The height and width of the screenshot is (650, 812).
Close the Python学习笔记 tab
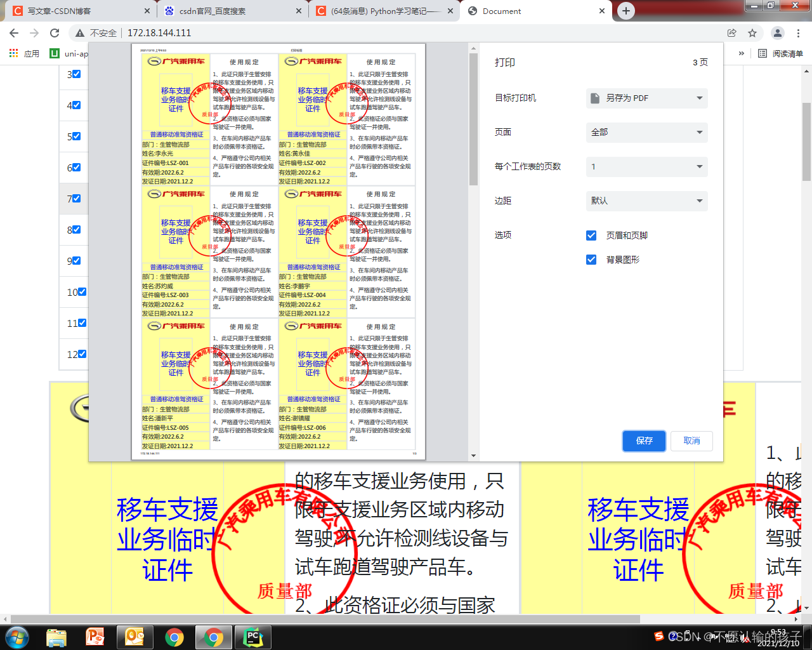(450, 11)
